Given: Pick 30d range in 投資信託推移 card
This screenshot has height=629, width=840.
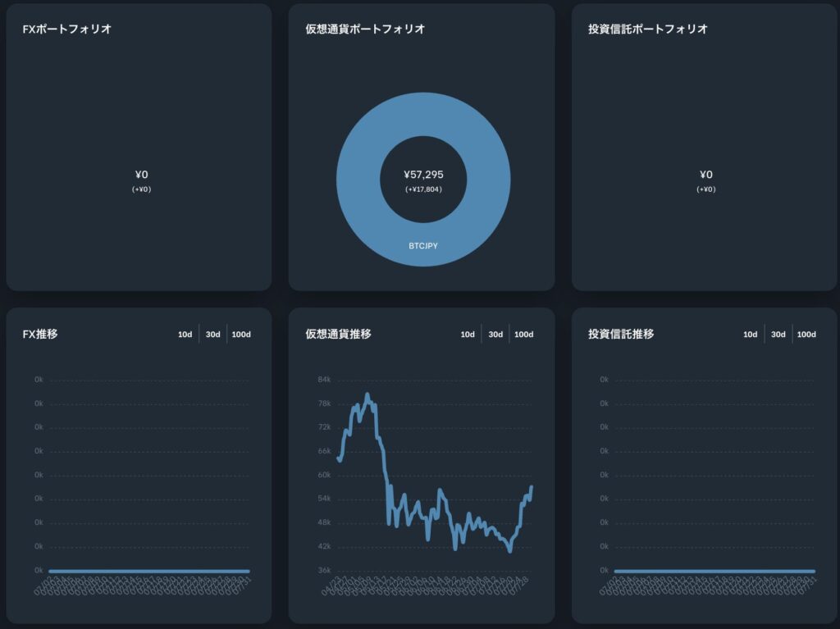Looking at the screenshot, I should tap(778, 335).
